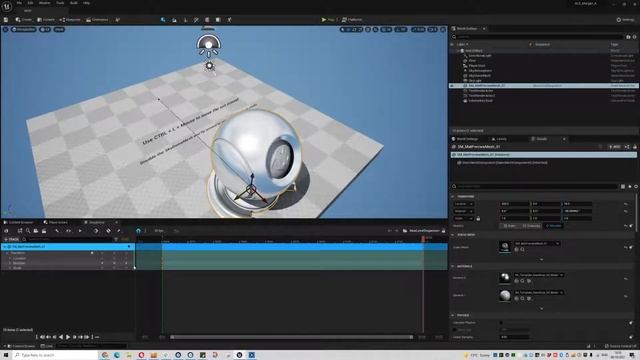Collapse the Materials section in Details

(453, 267)
